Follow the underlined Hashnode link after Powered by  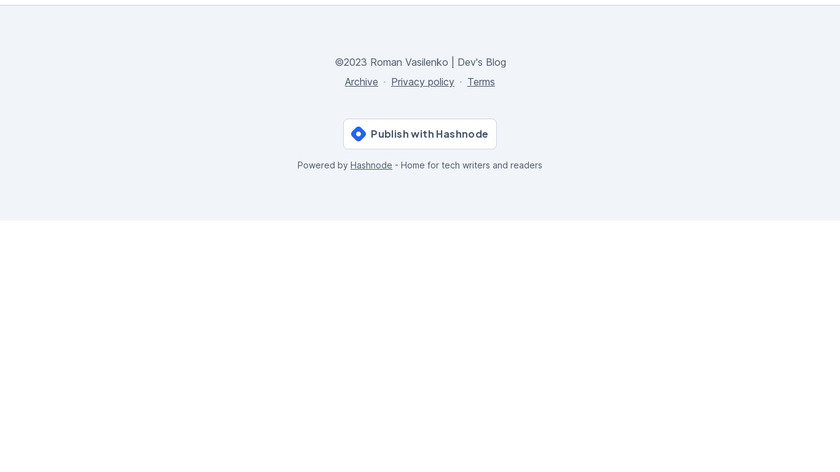click(371, 166)
